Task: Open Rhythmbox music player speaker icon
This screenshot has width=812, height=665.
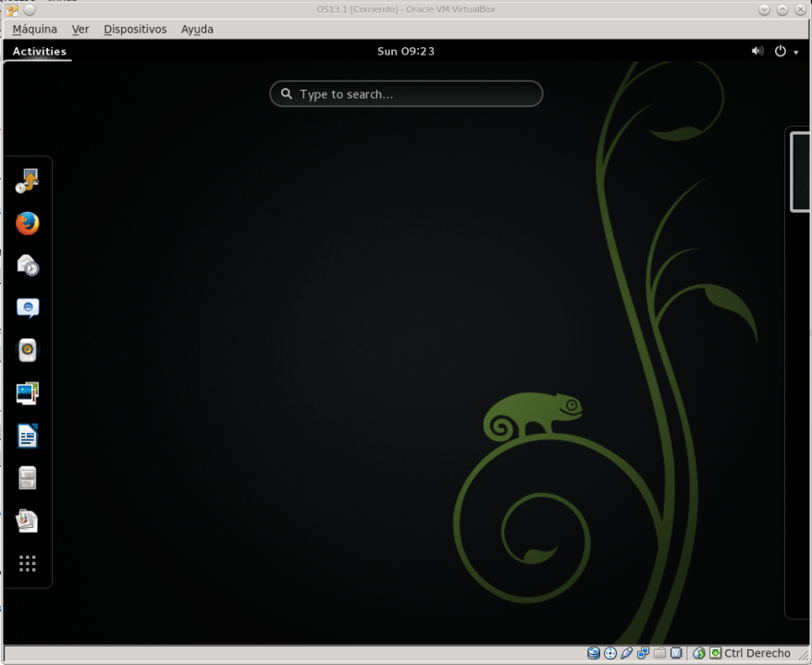Action: 28,351
